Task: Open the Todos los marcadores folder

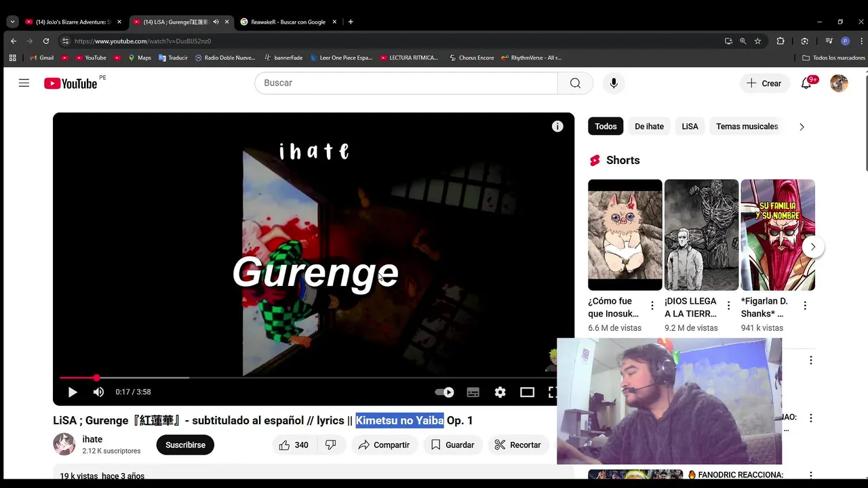Action: click(x=833, y=58)
